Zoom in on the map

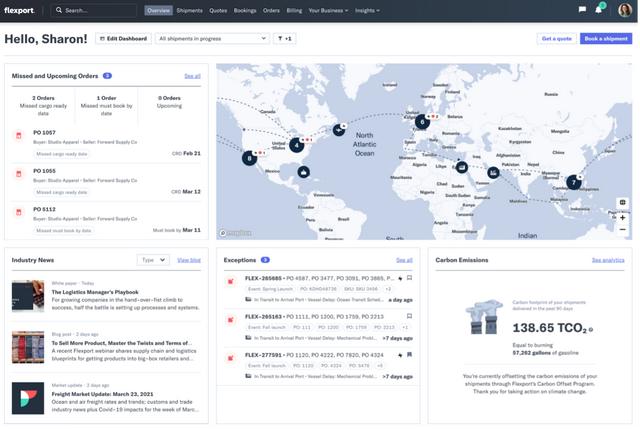pyautogui.click(x=622, y=217)
